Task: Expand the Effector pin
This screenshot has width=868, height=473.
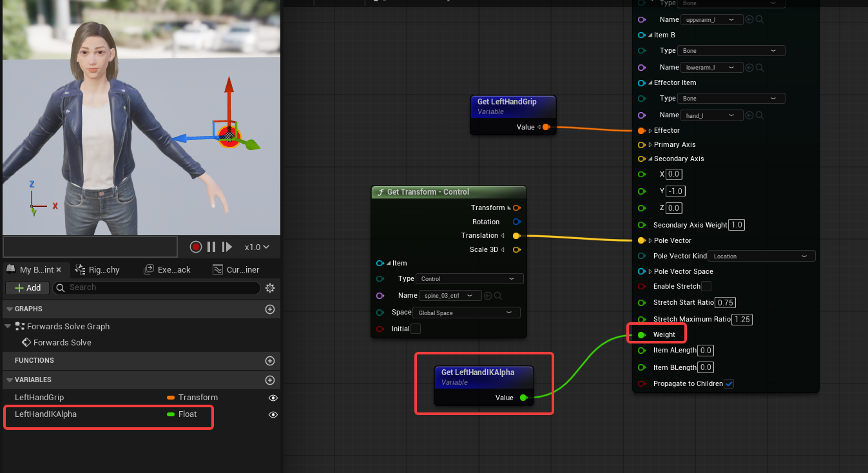Action: click(x=650, y=131)
